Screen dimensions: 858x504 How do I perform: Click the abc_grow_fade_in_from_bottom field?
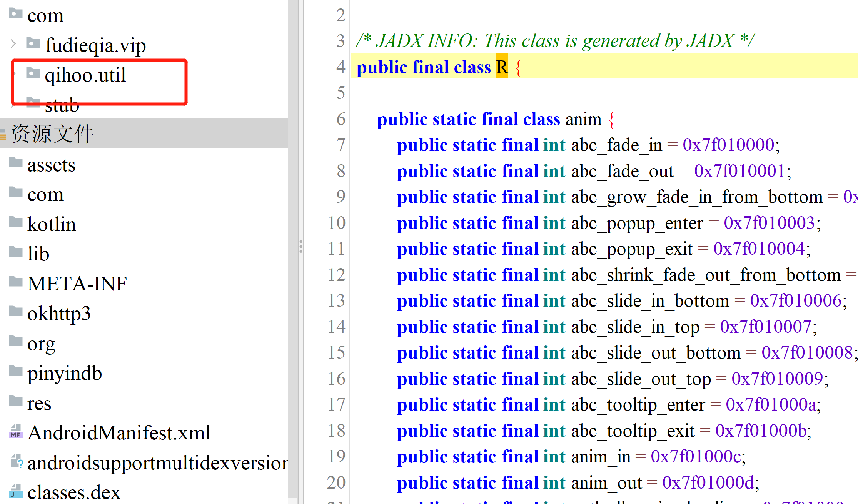(697, 197)
